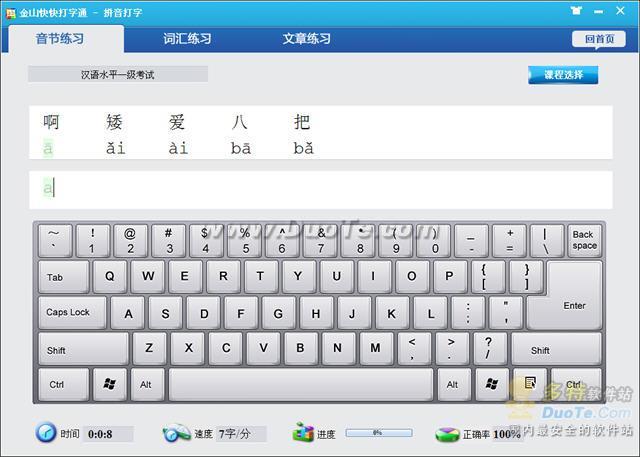Click the question mark slash key
Viewport: 640px width, 457px height.
coord(490,348)
